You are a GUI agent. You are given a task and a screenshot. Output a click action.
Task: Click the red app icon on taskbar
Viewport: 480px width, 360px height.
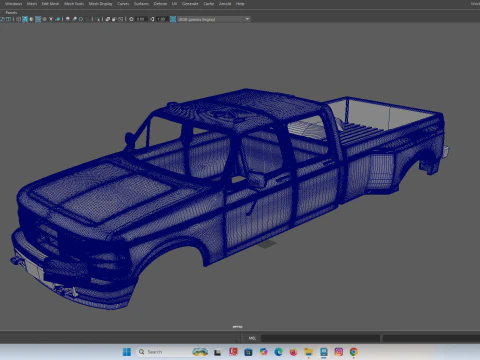pyautogui.click(x=233, y=352)
